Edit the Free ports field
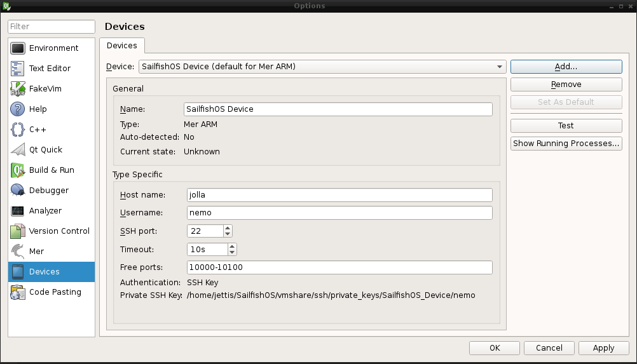The height and width of the screenshot is (364, 637). click(339, 267)
